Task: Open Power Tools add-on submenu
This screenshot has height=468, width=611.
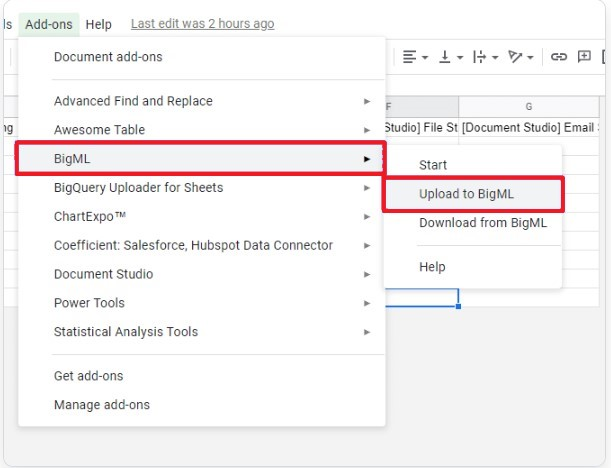Action: (202, 303)
